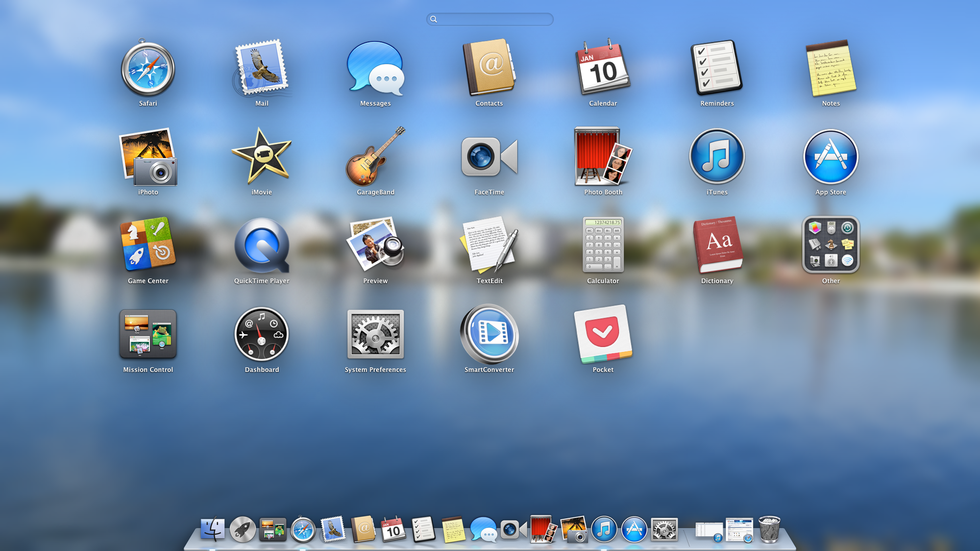Launch the Game Center app
Image resolution: width=980 pixels, height=551 pixels.
tap(148, 244)
